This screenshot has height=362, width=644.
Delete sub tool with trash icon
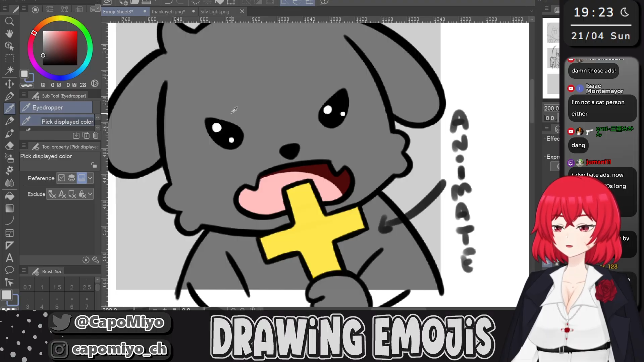click(x=96, y=135)
